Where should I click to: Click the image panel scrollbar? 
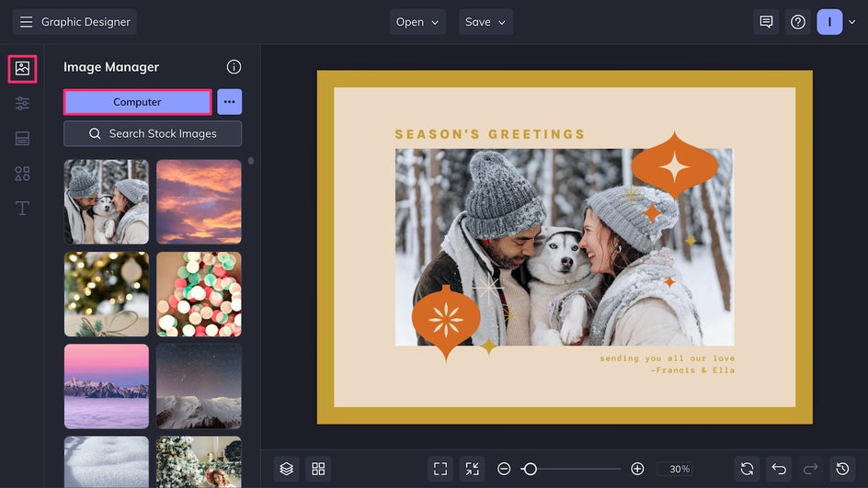[251, 161]
